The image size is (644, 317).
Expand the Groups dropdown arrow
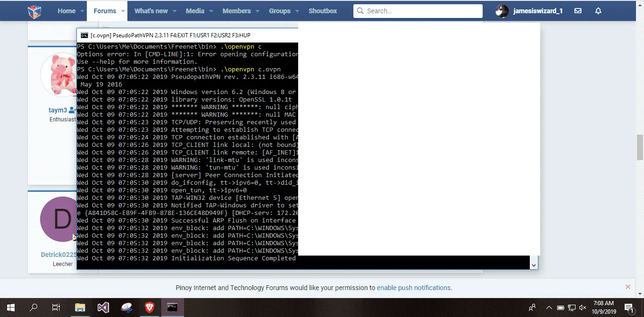click(297, 11)
